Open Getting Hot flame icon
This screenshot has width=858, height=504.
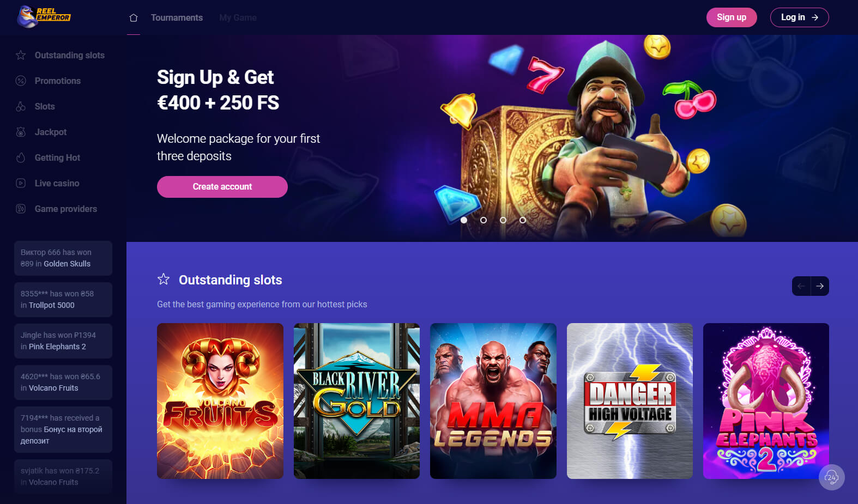click(21, 157)
